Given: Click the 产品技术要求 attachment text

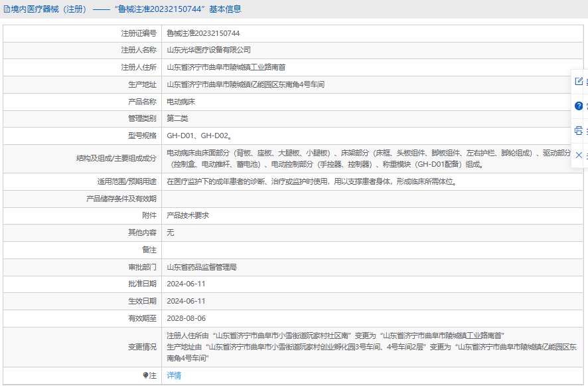Looking at the screenshot, I should coord(188,216).
